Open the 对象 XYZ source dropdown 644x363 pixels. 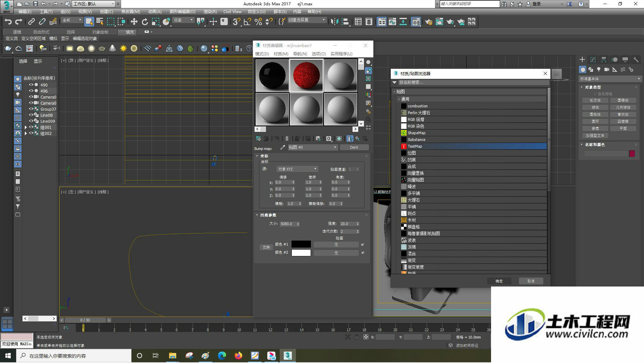click(297, 169)
